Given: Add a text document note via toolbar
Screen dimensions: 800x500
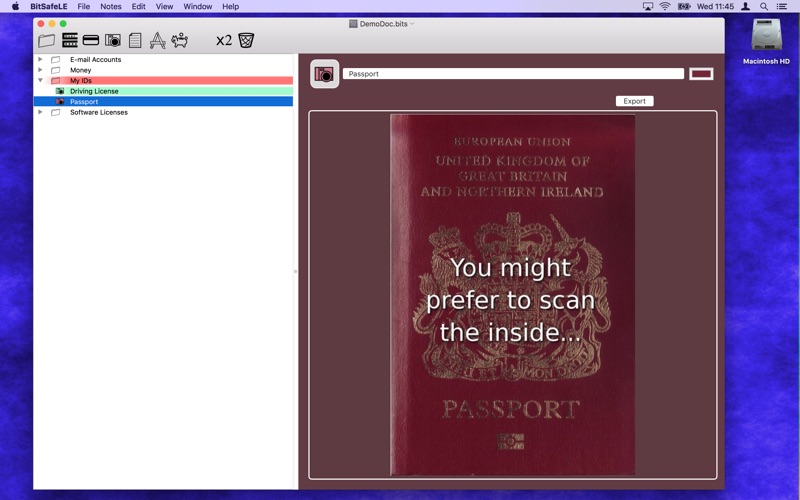Looking at the screenshot, I should 135,40.
